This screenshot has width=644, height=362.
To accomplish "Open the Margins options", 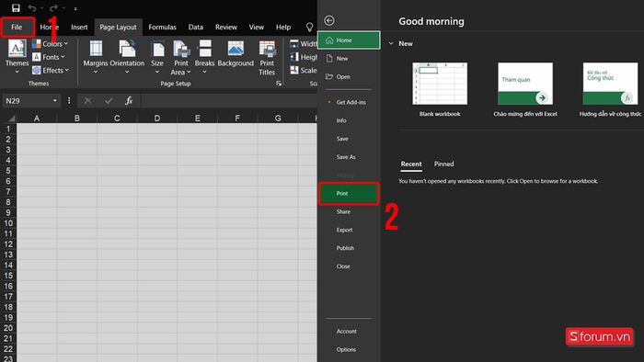I will pos(96,57).
